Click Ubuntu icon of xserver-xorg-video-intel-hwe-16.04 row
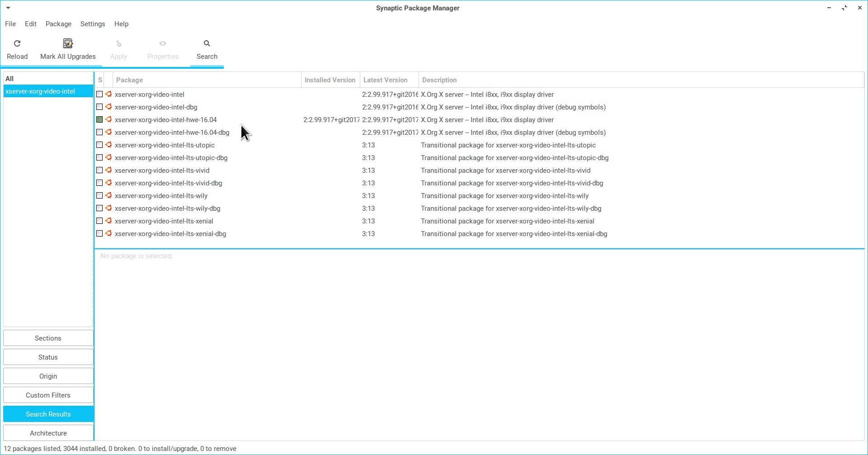The height and width of the screenshot is (455, 868). pos(108,120)
